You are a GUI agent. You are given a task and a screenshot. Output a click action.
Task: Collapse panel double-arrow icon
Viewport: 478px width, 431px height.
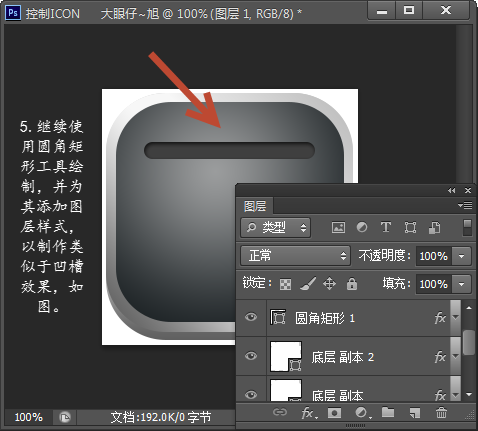click(451, 190)
